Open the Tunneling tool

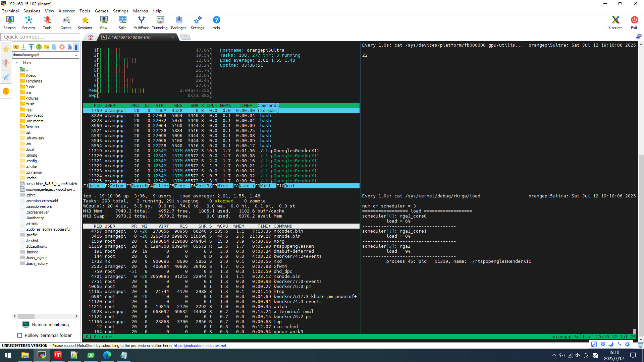point(160,23)
